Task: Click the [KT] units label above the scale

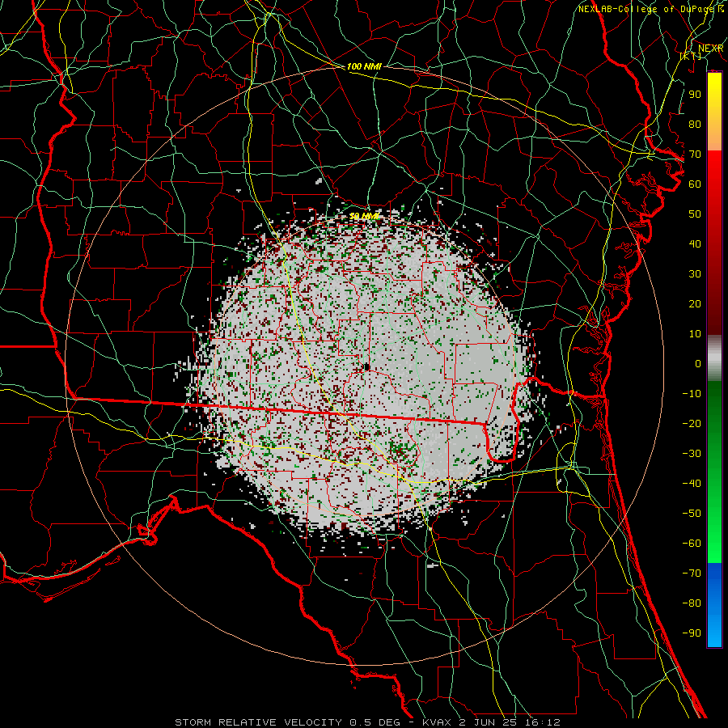Action: pos(690,56)
